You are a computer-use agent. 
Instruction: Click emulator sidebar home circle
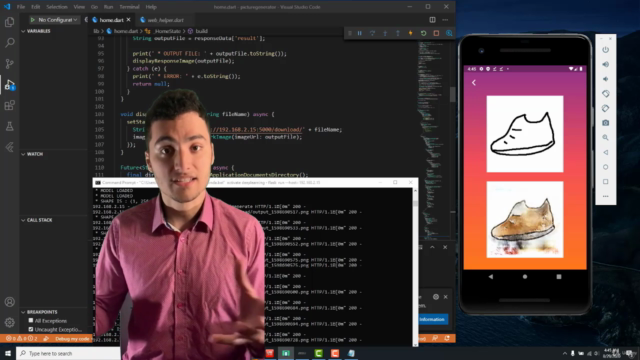coord(606,167)
